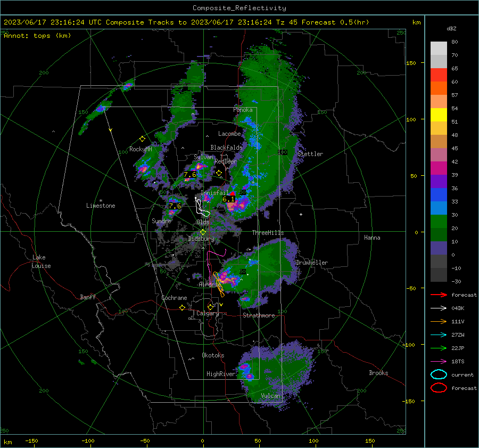Click the orange 57-60 dBZ color swatch
The height and width of the screenshot is (448, 479).
(439, 88)
